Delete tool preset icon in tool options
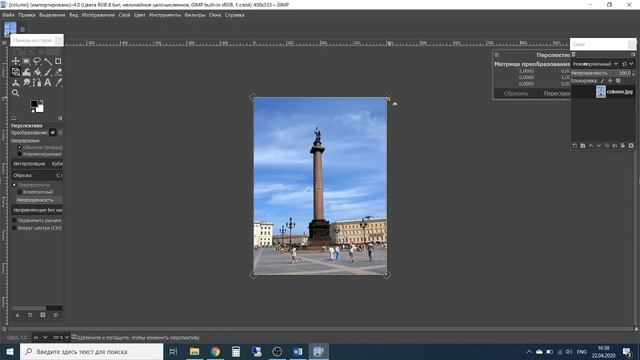This screenshot has height=360, width=640. pos(43,315)
